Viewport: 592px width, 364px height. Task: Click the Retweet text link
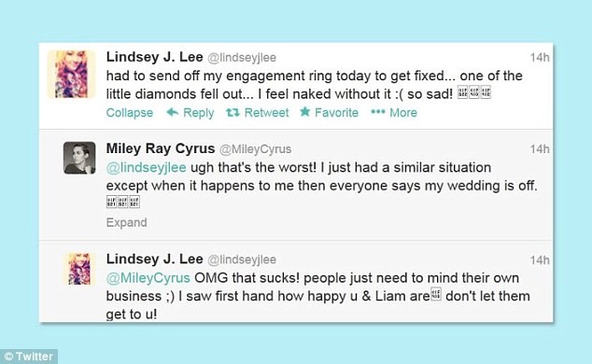coord(266,112)
